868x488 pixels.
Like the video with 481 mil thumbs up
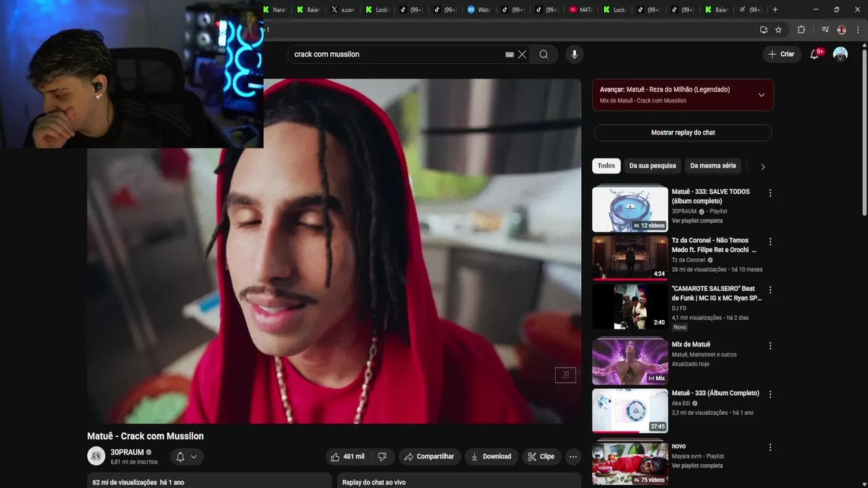click(348, 457)
